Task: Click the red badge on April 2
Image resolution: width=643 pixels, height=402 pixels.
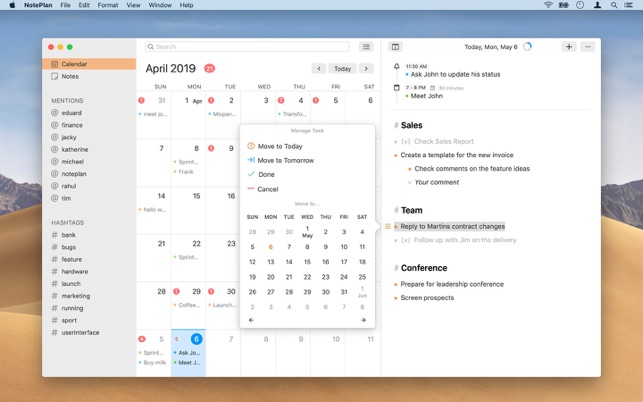Action: pyautogui.click(x=211, y=100)
